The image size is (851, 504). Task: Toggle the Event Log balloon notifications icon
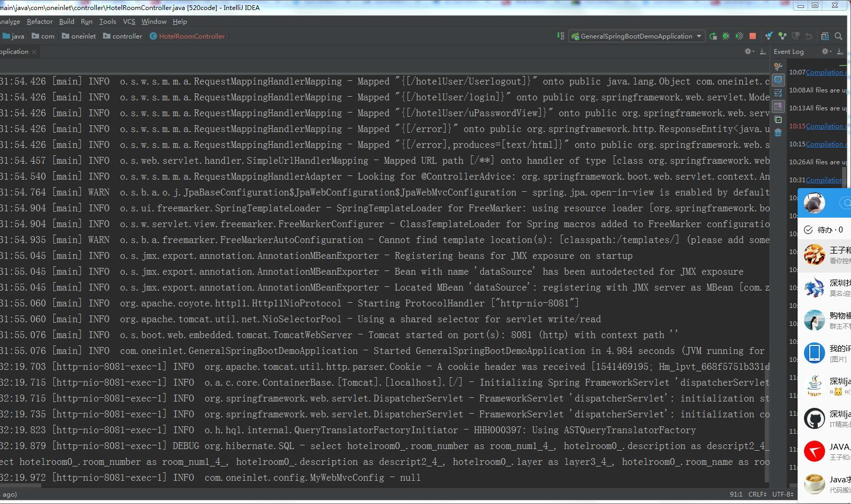778,80
